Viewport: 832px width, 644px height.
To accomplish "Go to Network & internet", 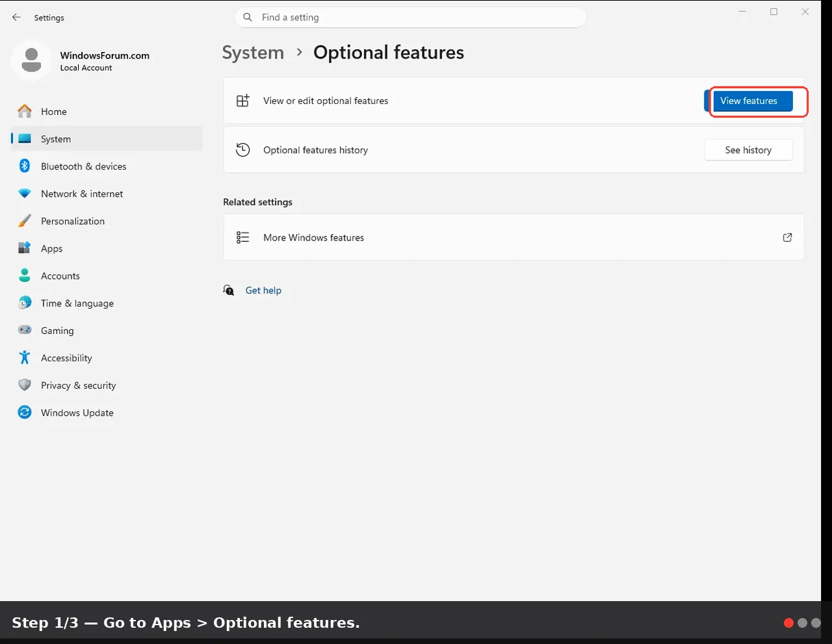I will 107,194.
